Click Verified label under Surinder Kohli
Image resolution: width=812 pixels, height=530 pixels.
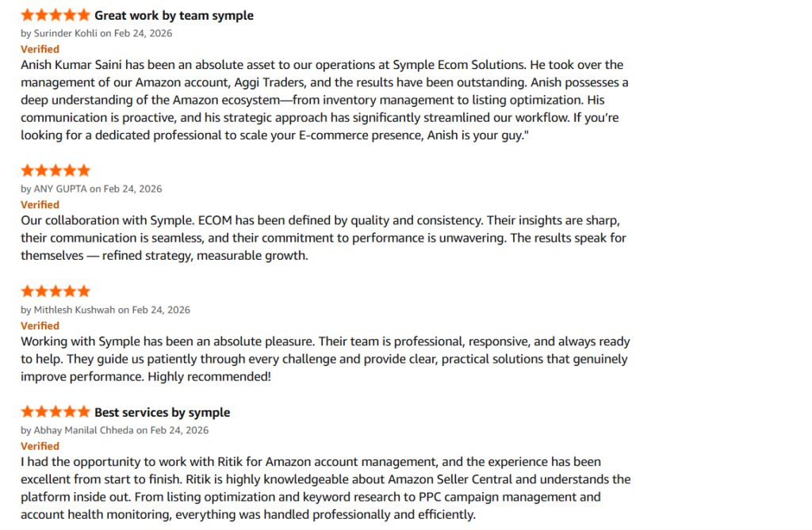(40, 49)
